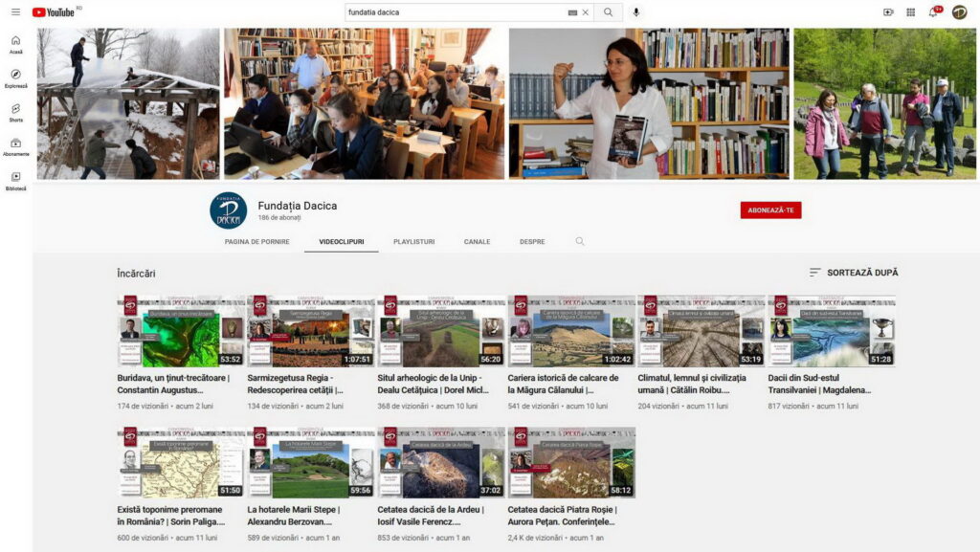Switch to the DESPRE tab

[x=532, y=242]
